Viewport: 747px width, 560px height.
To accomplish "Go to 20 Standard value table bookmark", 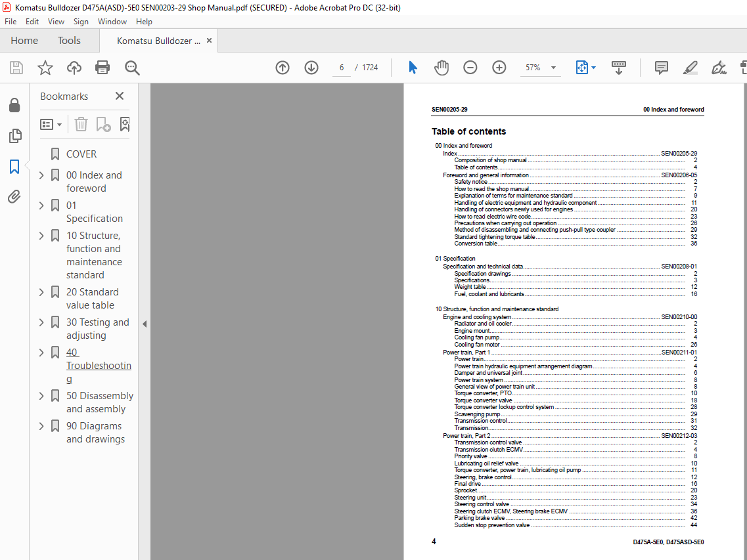I will click(x=93, y=299).
